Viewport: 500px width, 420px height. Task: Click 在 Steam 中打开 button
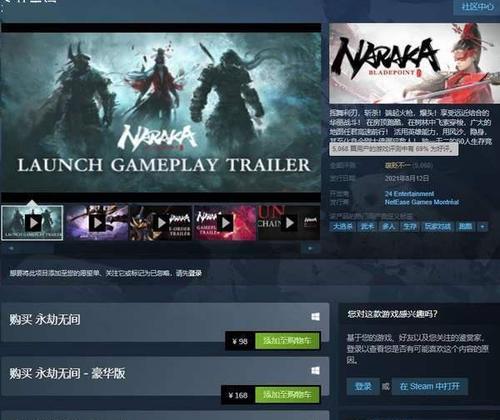430,386
